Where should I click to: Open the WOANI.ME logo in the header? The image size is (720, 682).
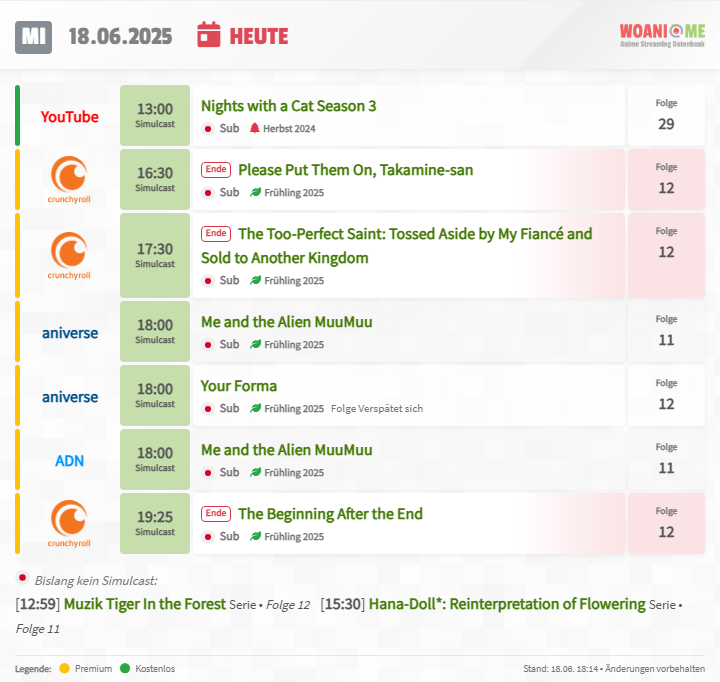(662, 35)
